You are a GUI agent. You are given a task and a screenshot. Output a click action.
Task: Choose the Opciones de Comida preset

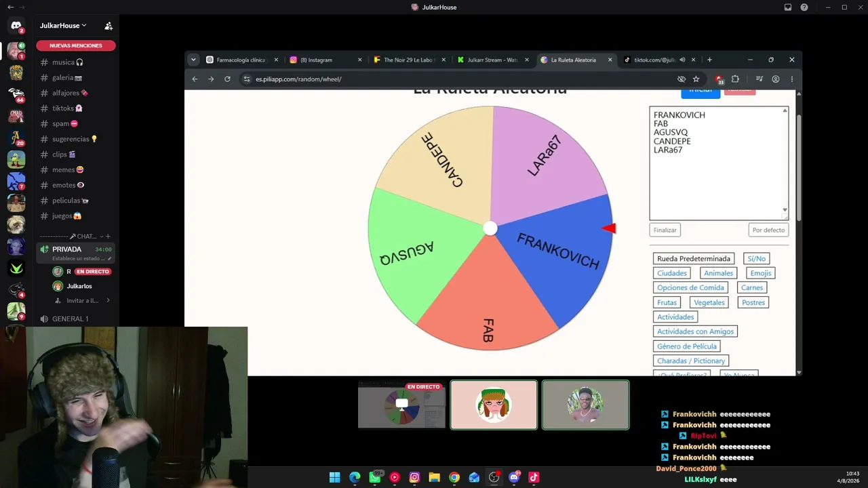pyautogui.click(x=690, y=287)
